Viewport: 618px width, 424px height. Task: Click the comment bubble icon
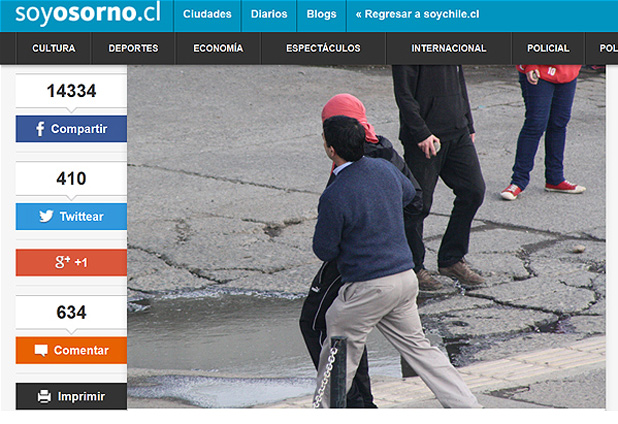(x=41, y=350)
